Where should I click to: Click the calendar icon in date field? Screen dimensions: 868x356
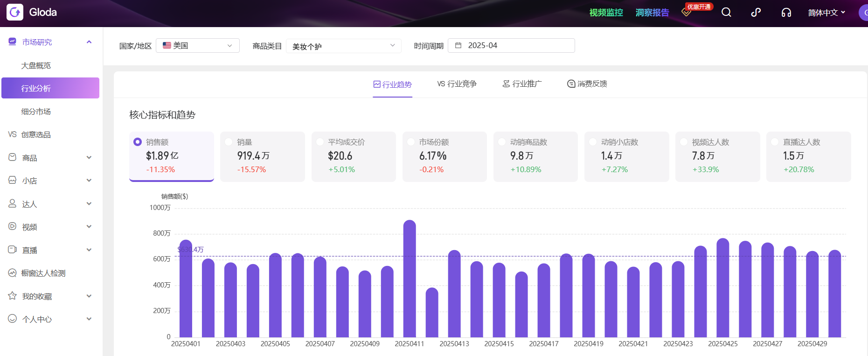point(458,46)
